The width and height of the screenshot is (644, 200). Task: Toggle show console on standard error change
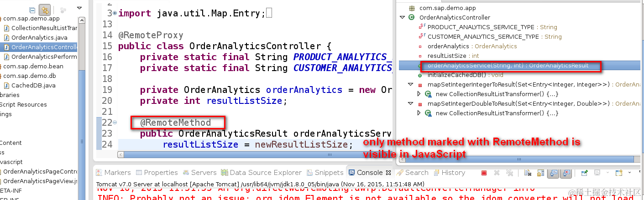566,173
